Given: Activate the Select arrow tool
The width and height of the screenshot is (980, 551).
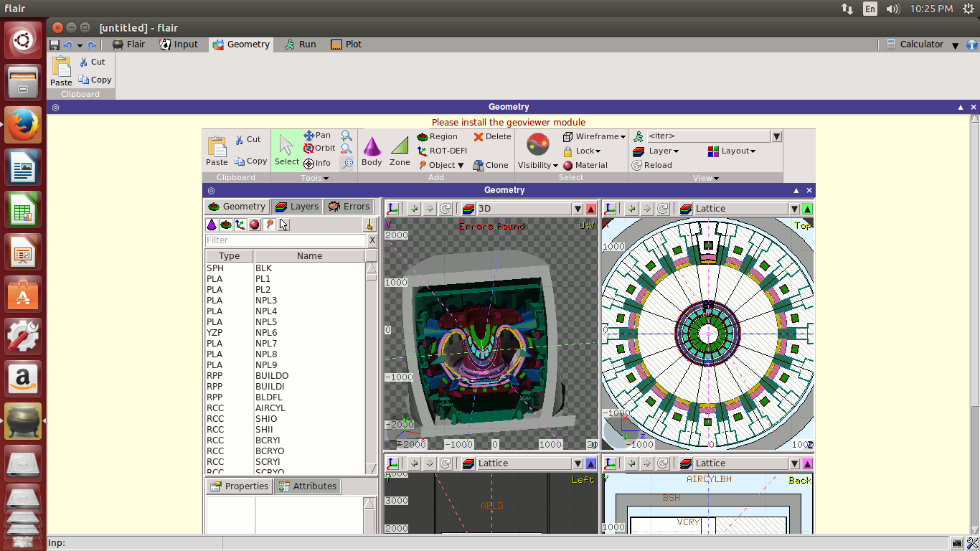Looking at the screenshot, I should [x=286, y=151].
